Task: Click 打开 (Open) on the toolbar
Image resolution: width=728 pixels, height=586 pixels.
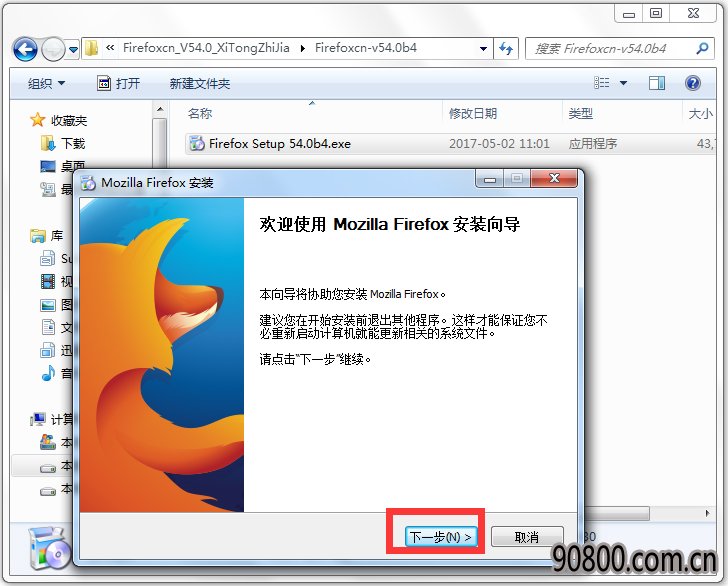Action: point(118,84)
